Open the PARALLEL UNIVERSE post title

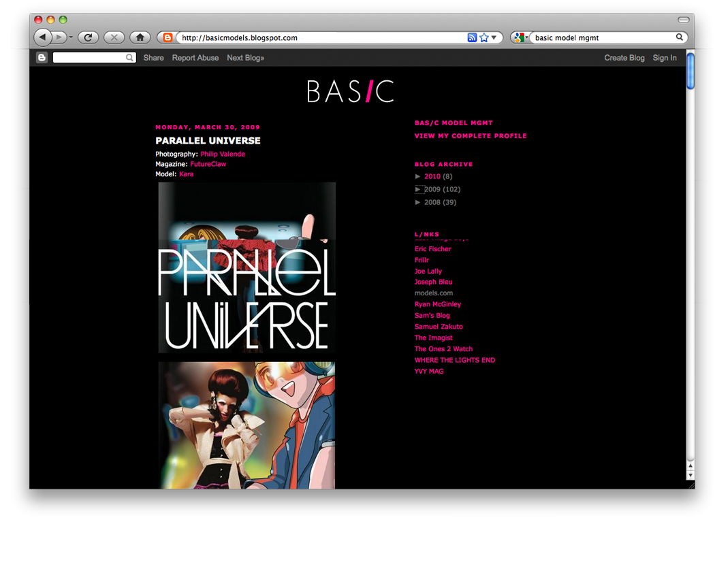pos(208,140)
